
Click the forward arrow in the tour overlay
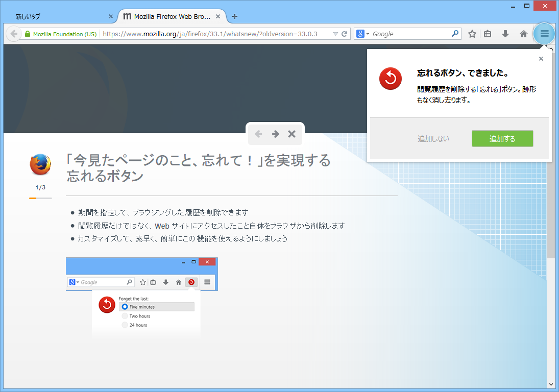pyautogui.click(x=275, y=134)
